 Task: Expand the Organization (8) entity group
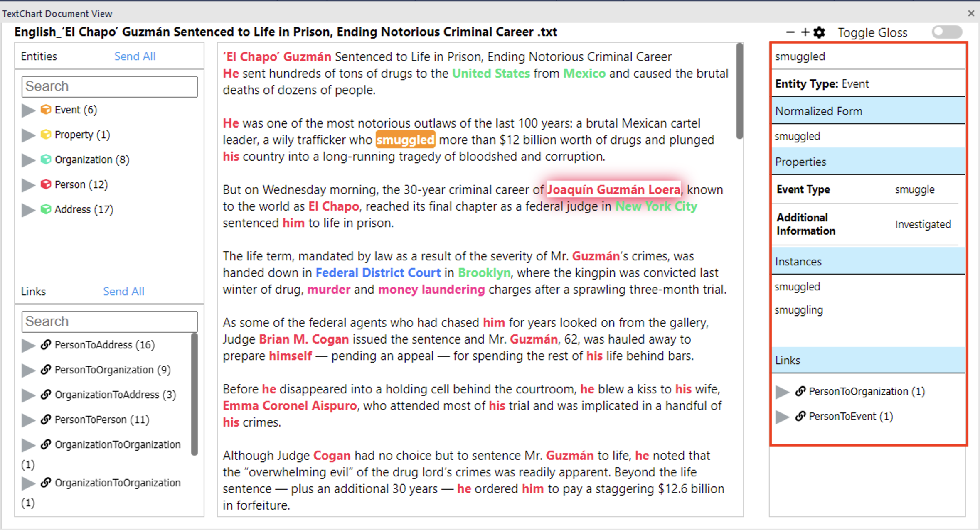[x=28, y=160]
